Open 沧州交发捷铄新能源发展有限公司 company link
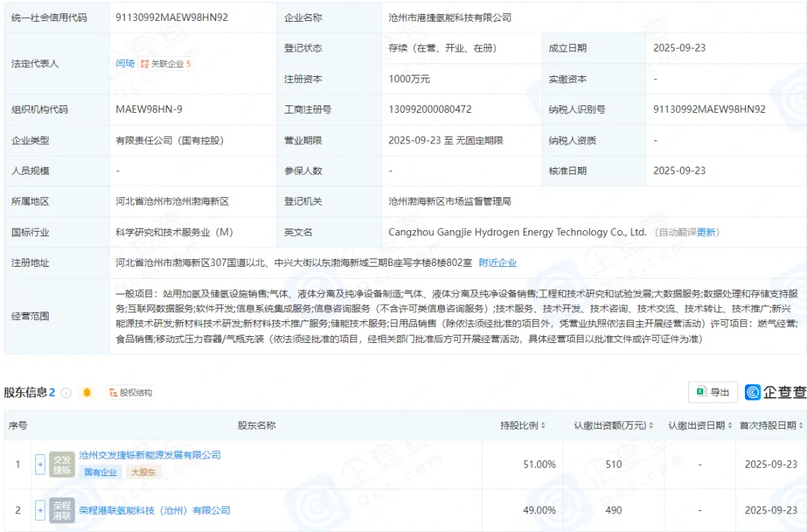Image resolution: width=807 pixels, height=532 pixels. click(x=149, y=455)
